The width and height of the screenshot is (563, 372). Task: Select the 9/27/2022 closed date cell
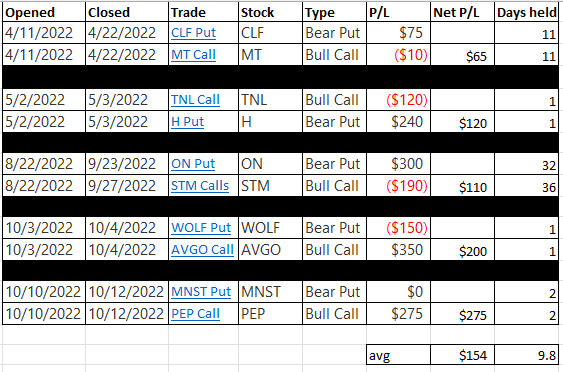pos(127,186)
